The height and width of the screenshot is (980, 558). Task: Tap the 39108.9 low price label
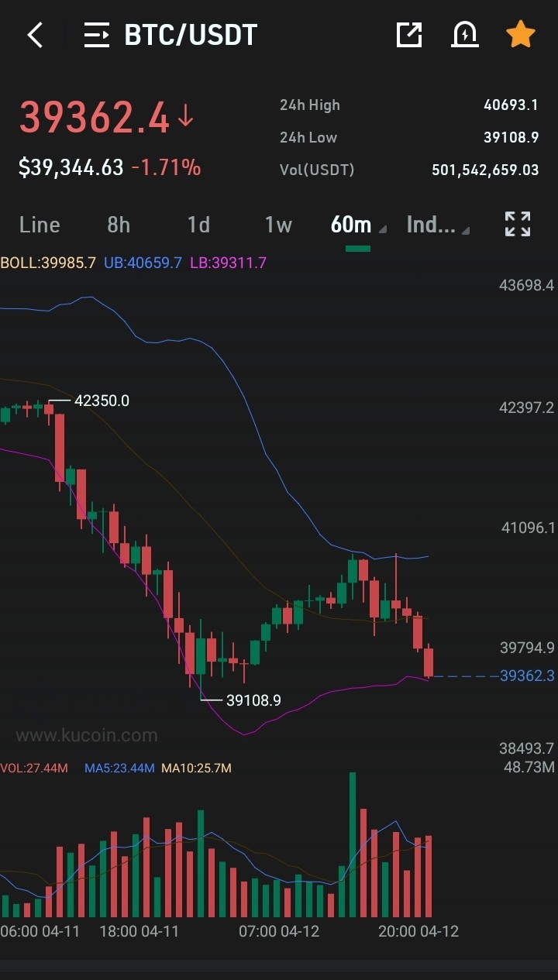pyautogui.click(x=253, y=700)
